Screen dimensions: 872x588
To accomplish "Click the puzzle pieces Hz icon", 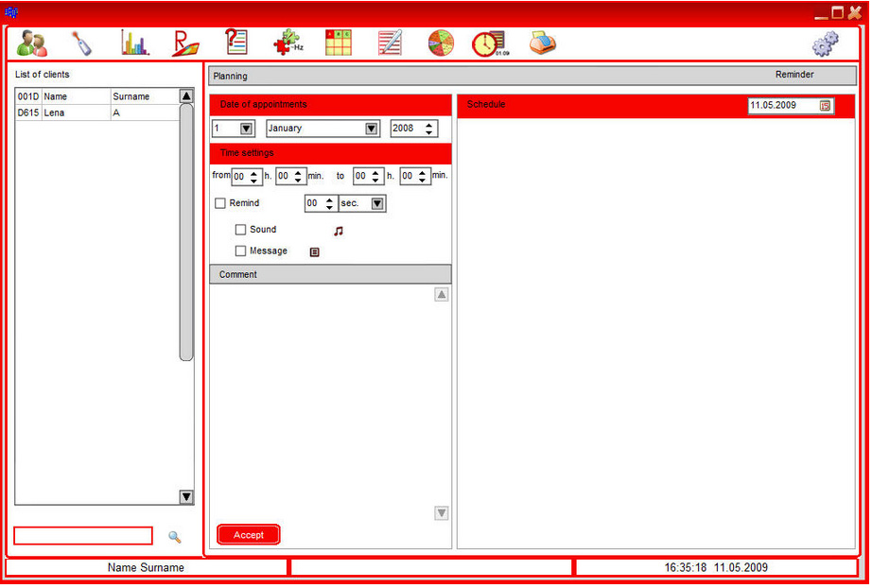I will pos(288,43).
